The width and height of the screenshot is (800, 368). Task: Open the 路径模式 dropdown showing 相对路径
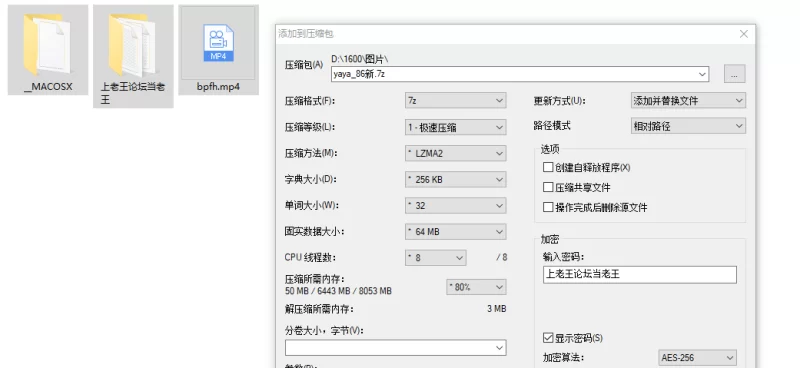pos(688,126)
